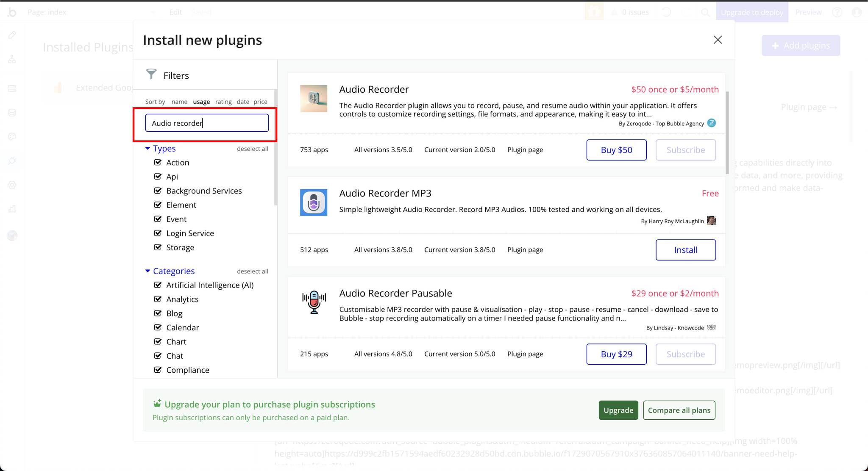Screen dimensions: 868x471
Task: Toggle the Chart category checkbox
Action: point(158,341)
